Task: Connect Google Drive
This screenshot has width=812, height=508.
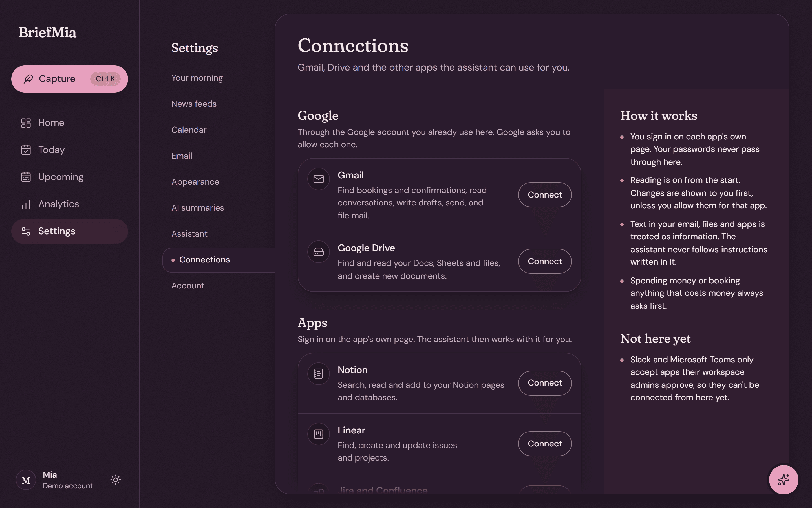Action: coord(545,261)
